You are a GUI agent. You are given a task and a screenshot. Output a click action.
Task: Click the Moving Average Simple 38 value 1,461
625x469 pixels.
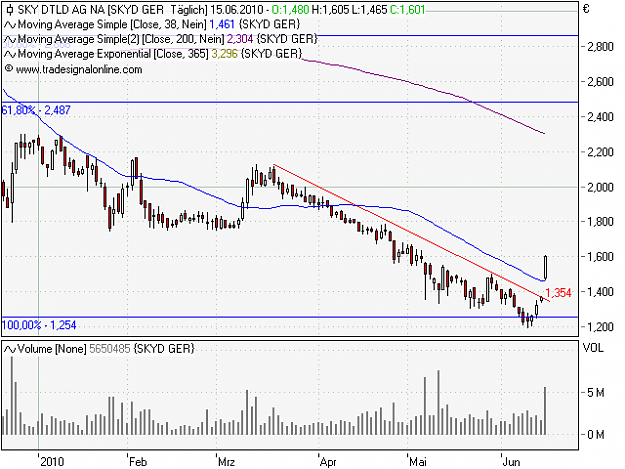click(222, 25)
